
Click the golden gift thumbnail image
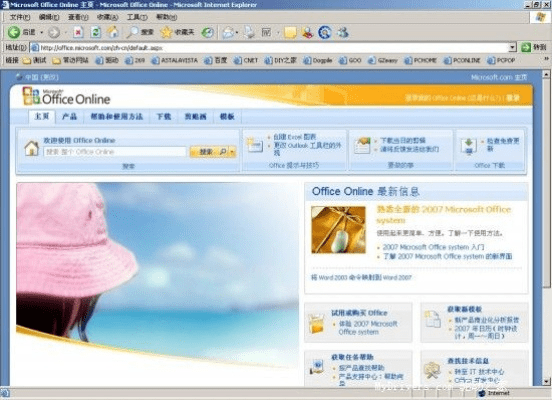coord(338,230)
